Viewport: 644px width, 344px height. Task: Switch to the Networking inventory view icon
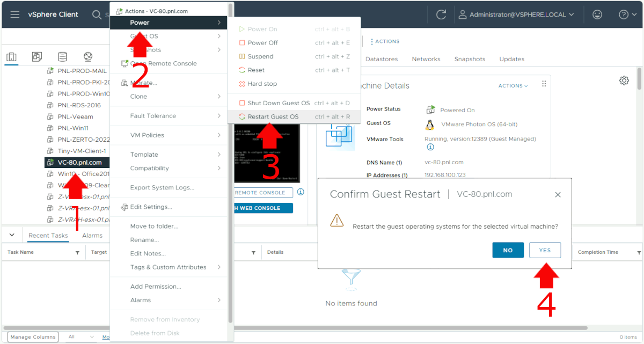89,57
